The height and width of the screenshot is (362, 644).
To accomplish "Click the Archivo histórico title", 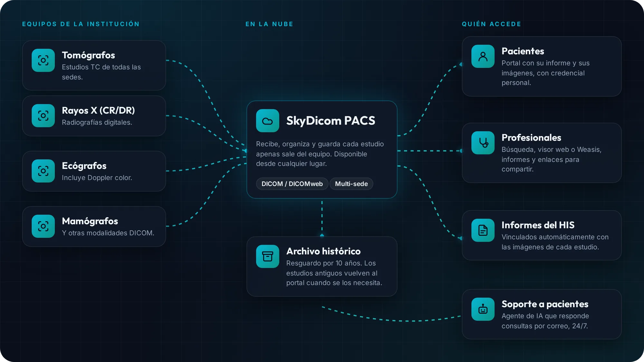I will click(x=323, y=251).
